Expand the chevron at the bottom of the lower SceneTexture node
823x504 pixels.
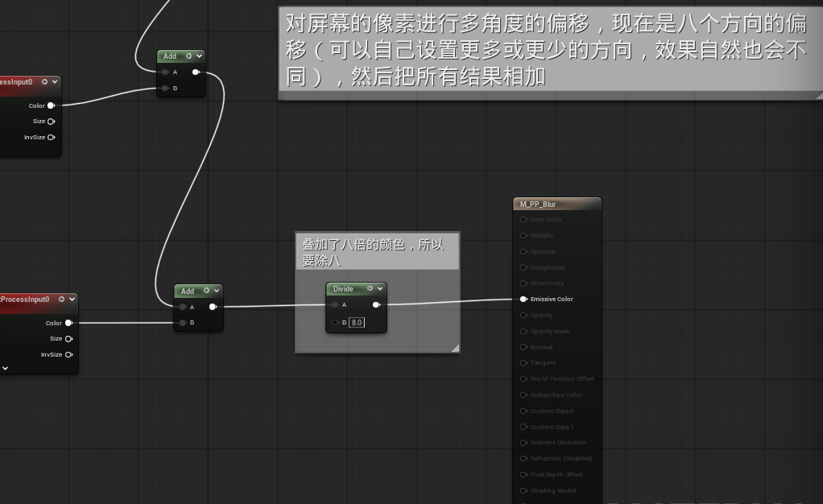[x=5, y=368]
